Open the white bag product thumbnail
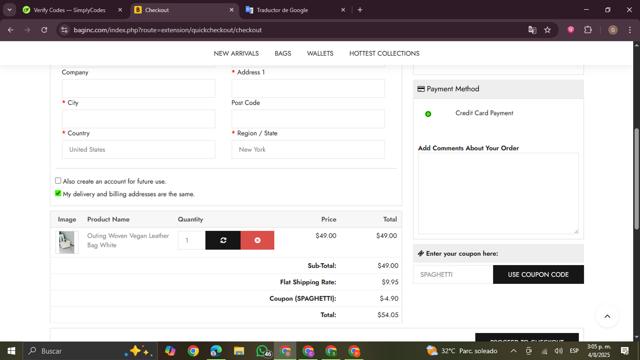This screenshot has width=640, height=360. pos(67,242)
